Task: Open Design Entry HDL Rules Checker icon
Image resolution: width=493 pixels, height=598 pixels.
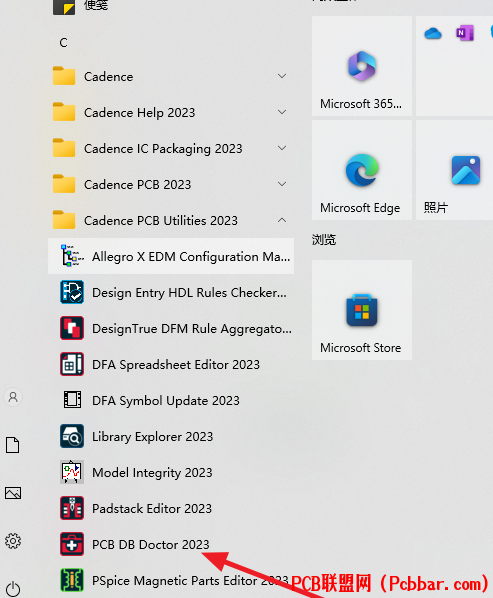Action: coord(72,292)
